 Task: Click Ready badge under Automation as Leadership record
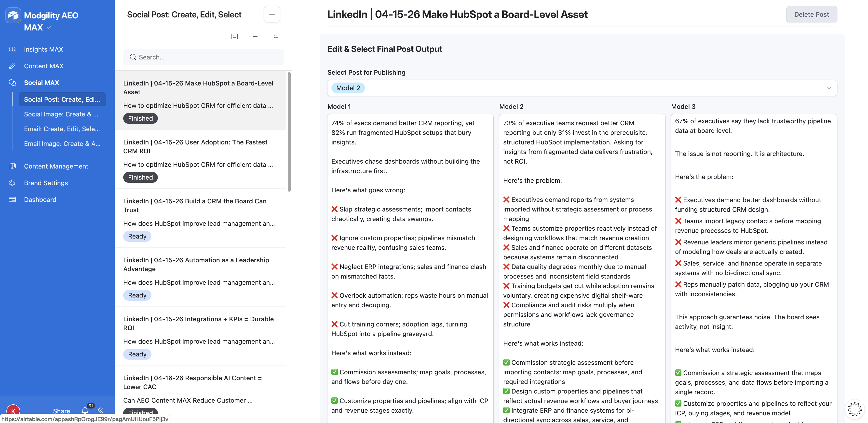[137, 296]
